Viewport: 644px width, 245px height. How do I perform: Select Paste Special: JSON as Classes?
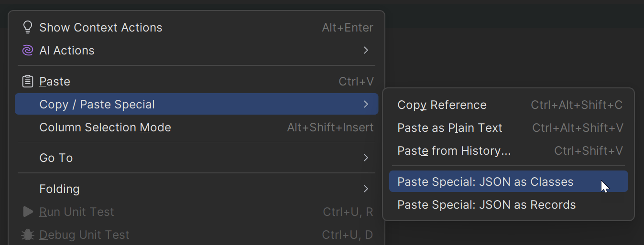pyautogui.click(x=485, y=182)
